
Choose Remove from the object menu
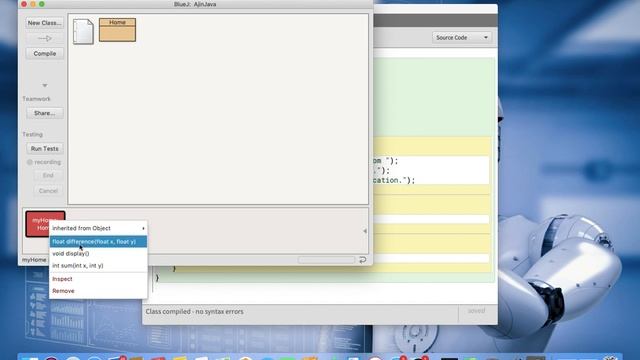(98, 291)
